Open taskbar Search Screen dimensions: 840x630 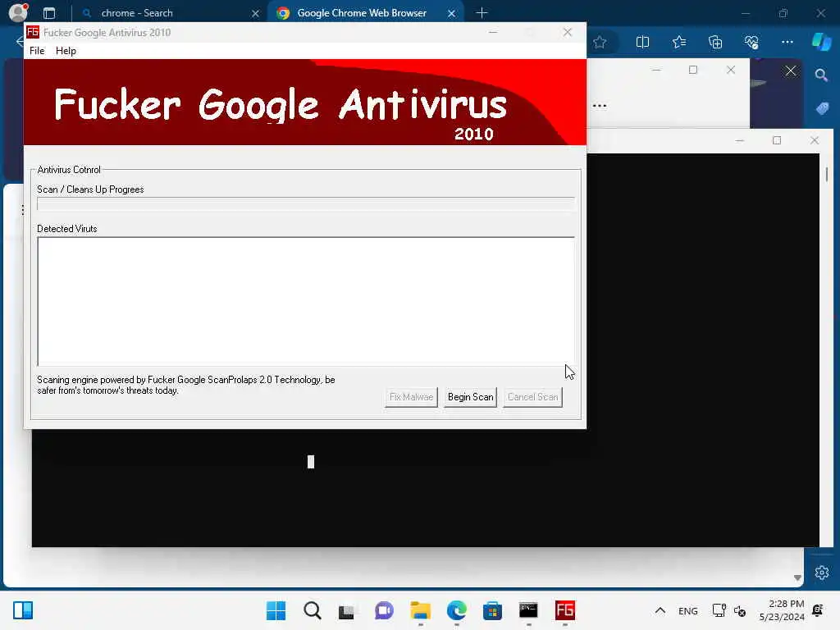pyautogui.click(x=313, y=610)
